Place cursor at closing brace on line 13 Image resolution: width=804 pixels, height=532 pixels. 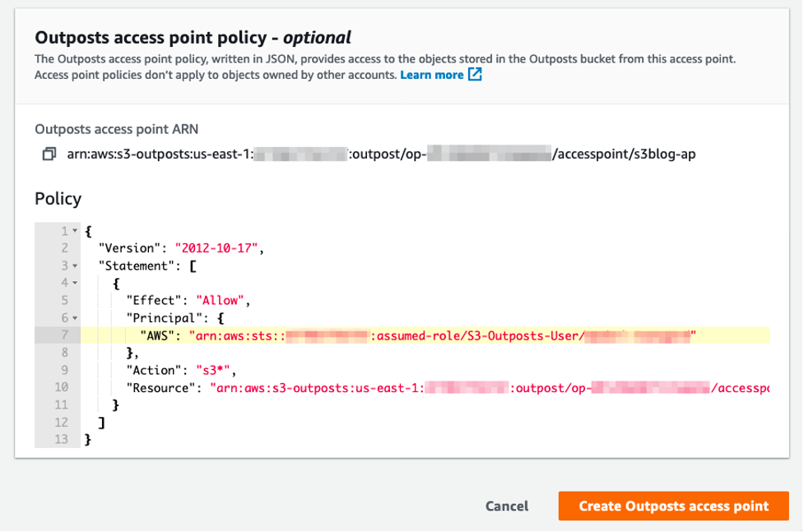coord(88,439)
